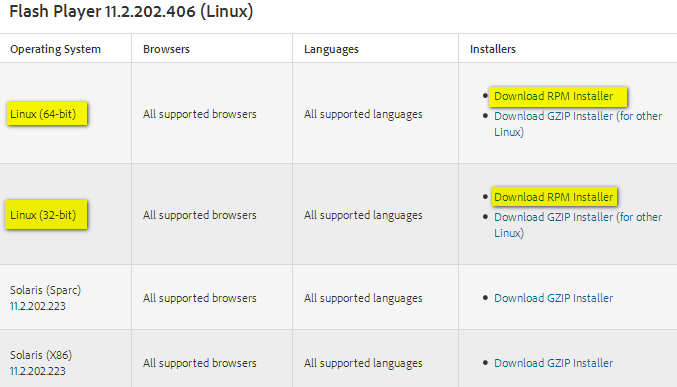Viewport: 677px width, 387px height.
Task: Click All supported languages in Linux 32-bit row
Action: click(x=363, y=215)
